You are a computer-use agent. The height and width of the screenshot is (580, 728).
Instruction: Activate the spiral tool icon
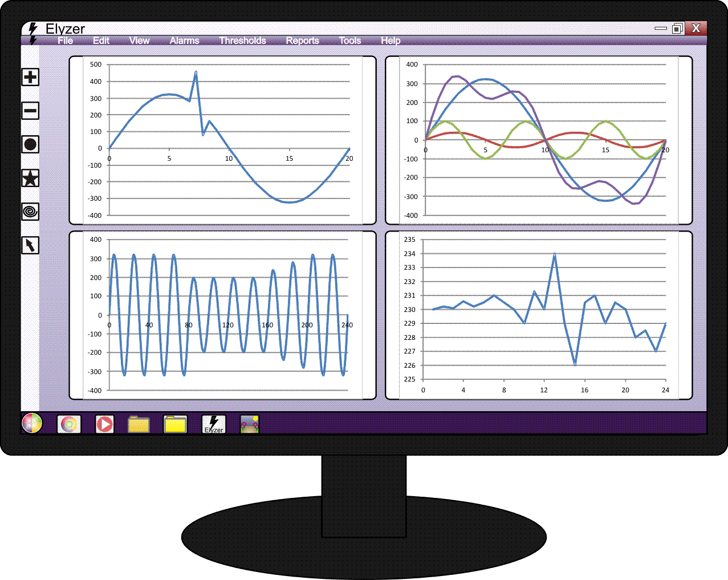coord(30,212)
